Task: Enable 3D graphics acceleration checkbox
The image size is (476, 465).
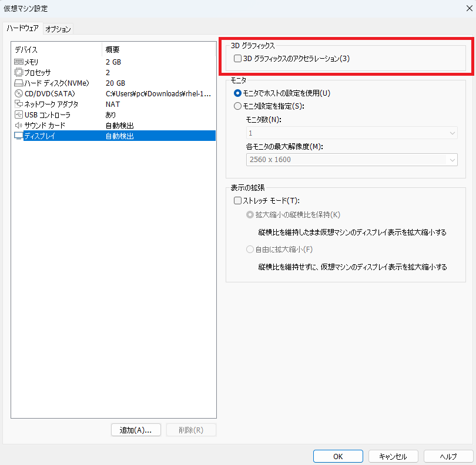Action: [238, 59]
